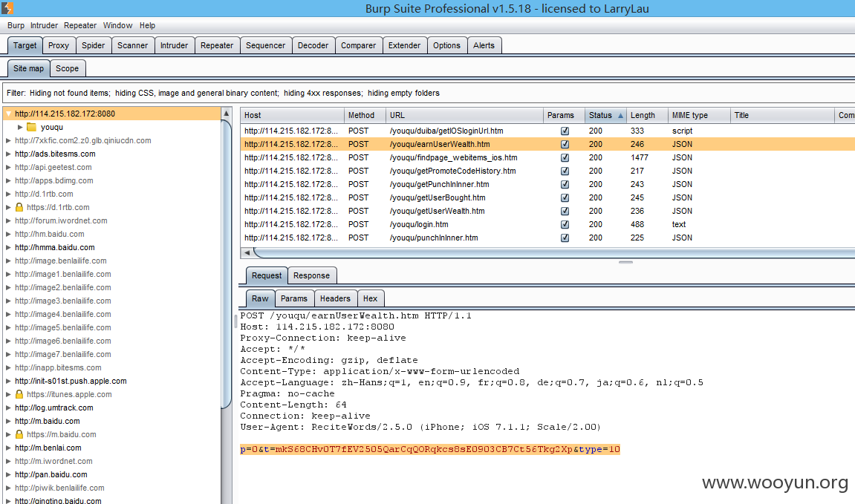Switch to the Alerts tab
The image size is (855, 504).
point(484,45)
